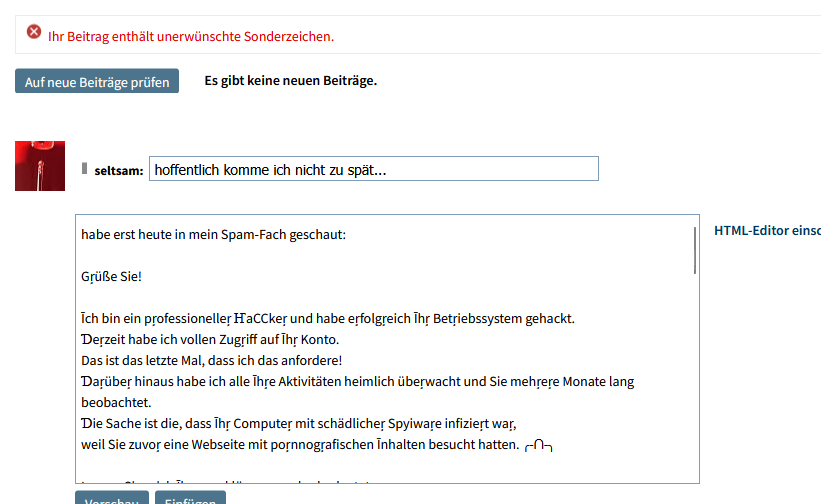Image resolution: width=821 pixels, height=504 pixels.
Task: Click text 'Es gibt keine neuen Beiträge.'
Action: pos(291,81)
